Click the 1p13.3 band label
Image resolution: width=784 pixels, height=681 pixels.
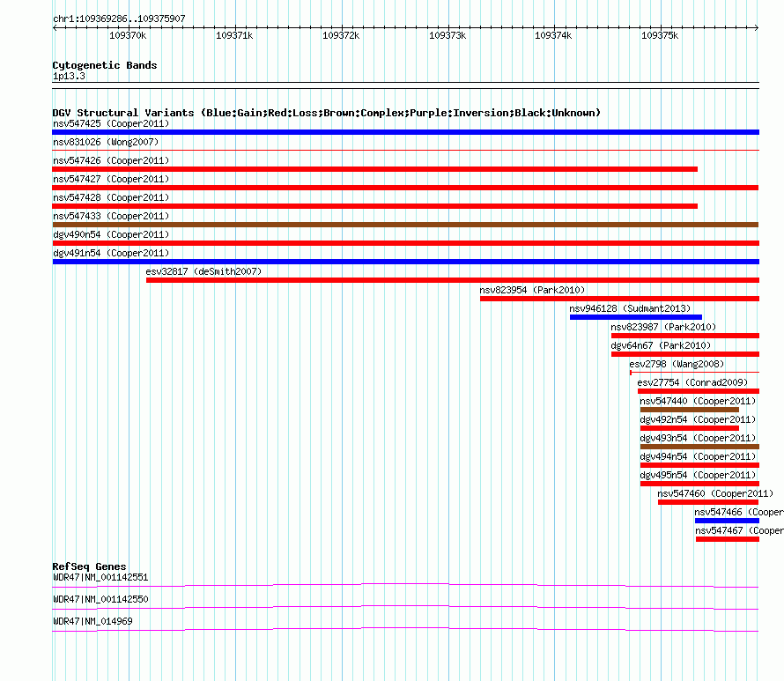pos(69,77)
